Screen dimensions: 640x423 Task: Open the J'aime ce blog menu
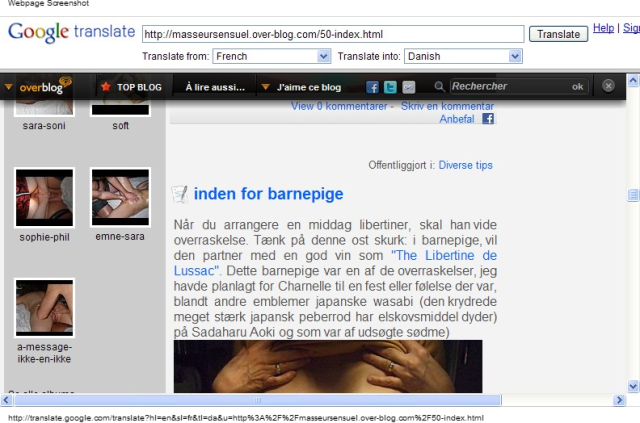[x=309, y=87]
